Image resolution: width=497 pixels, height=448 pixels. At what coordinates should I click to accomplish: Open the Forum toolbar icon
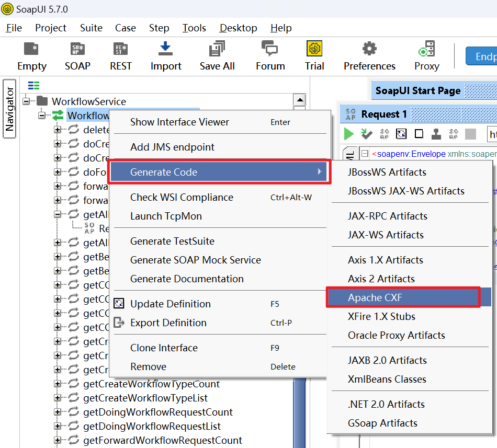pos(270,49)
